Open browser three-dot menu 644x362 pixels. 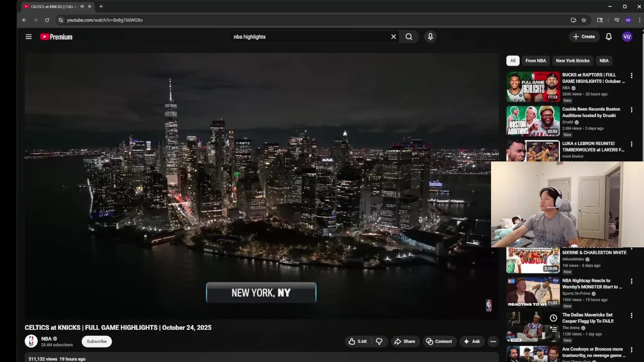coord(639,20)
